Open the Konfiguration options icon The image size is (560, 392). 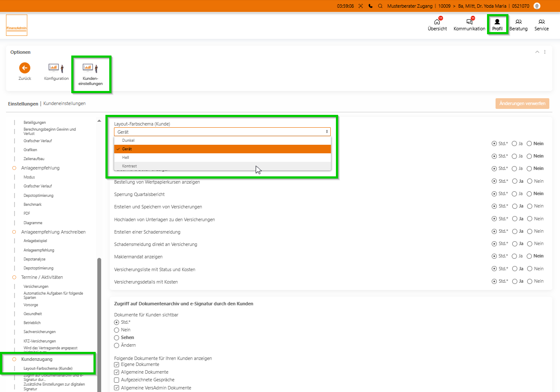pos(56,68)
